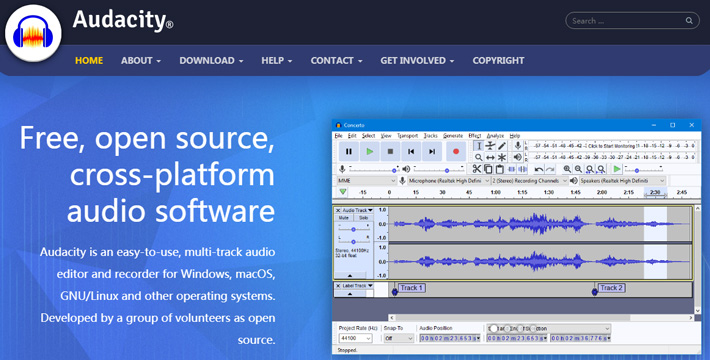Click the Paste clipboard icon
The width and height of the screenshot is (710, 360).
[x=499, y=169]
